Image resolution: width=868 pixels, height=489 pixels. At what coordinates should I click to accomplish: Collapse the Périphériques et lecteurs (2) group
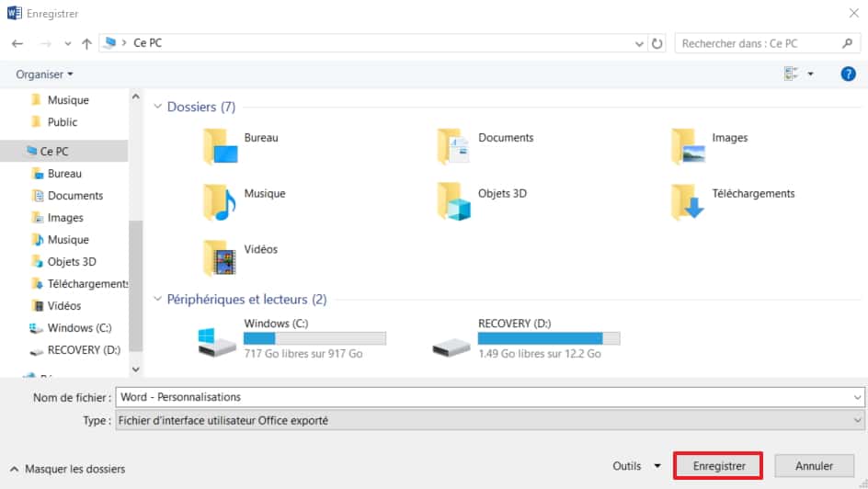[158, 299]
